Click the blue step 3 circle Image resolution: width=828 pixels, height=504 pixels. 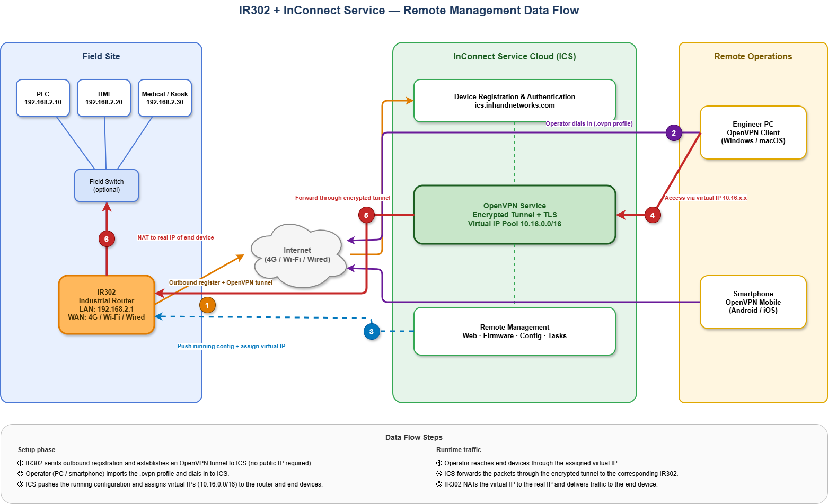tap(372, 332)
